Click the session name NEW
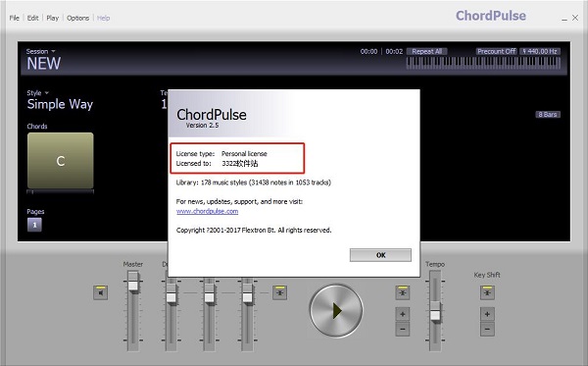 43,64
